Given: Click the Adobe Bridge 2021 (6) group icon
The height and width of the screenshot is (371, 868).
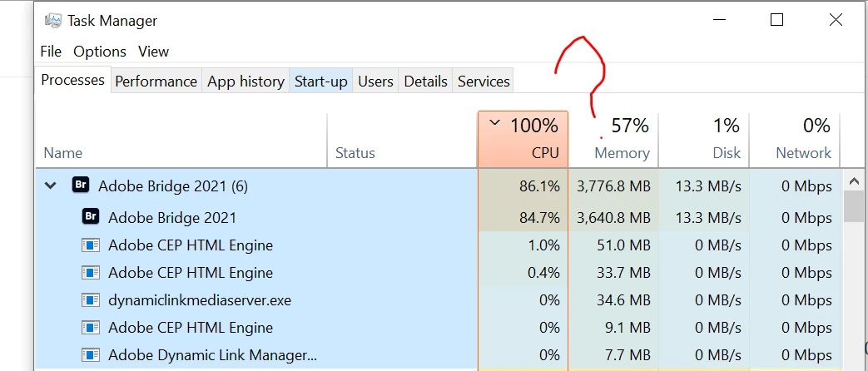Looking at the screenshot, I should click(x=81, y=185).
